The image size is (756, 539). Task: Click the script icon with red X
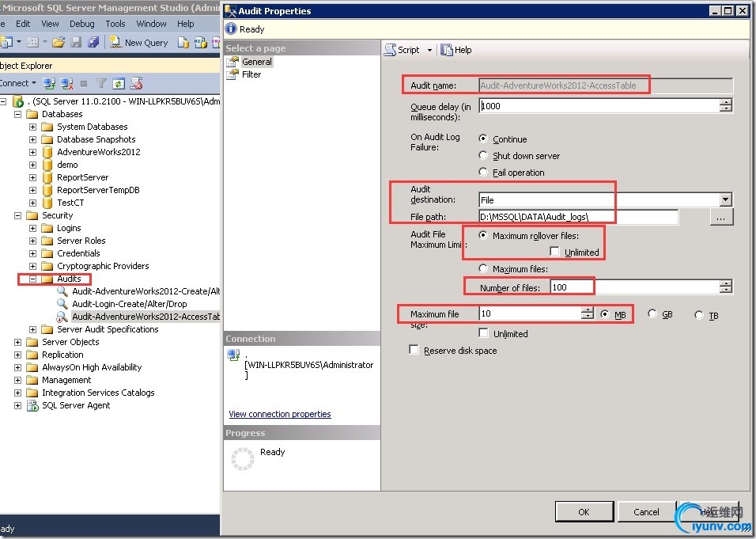coord(137,83)
